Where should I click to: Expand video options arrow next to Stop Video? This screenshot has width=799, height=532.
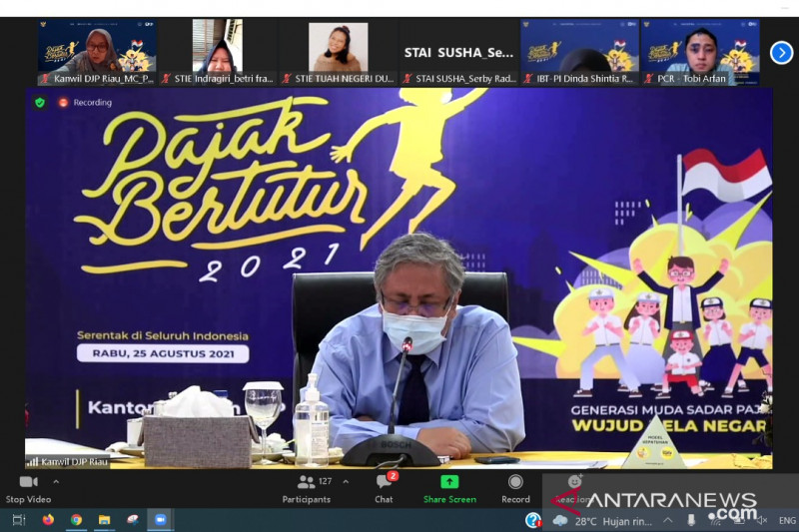(56, 482)
